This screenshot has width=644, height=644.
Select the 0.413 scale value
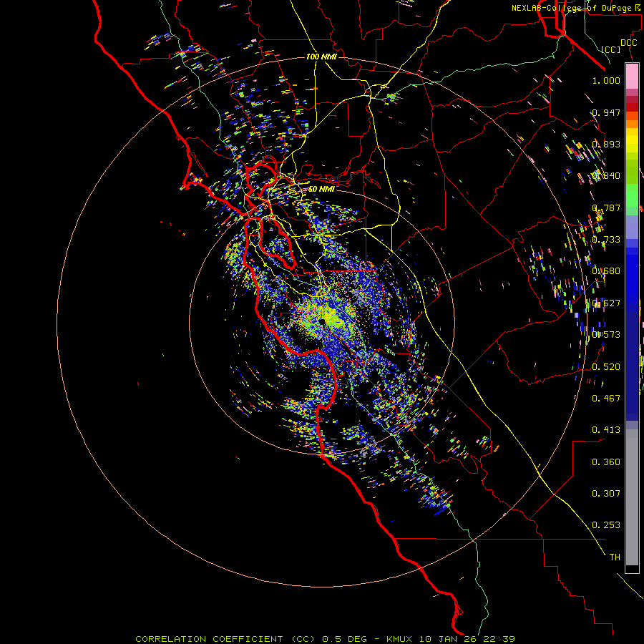click(606, 430)
